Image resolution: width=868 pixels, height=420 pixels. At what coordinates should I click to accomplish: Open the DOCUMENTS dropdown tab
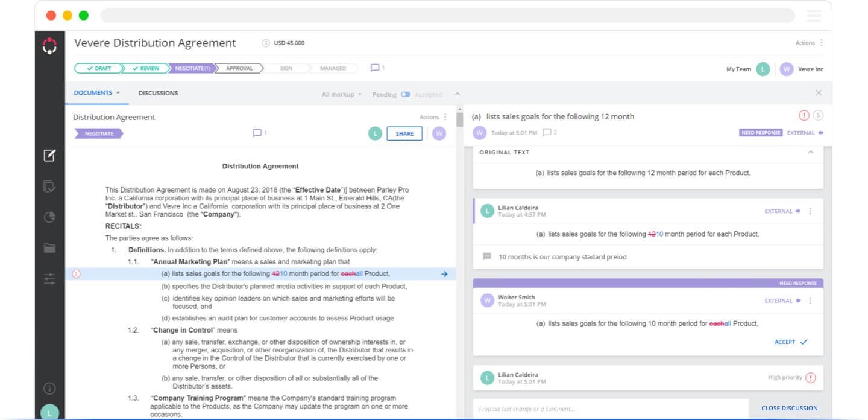(x=97, y=93)
